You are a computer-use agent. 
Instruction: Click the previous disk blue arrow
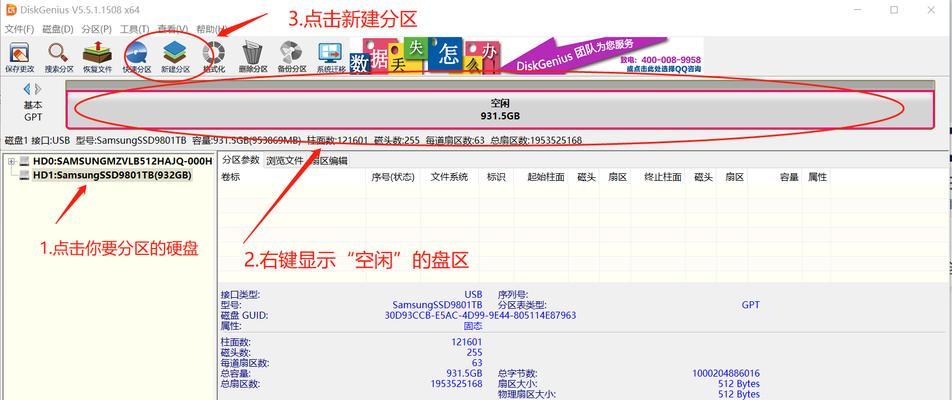point(27,89)
